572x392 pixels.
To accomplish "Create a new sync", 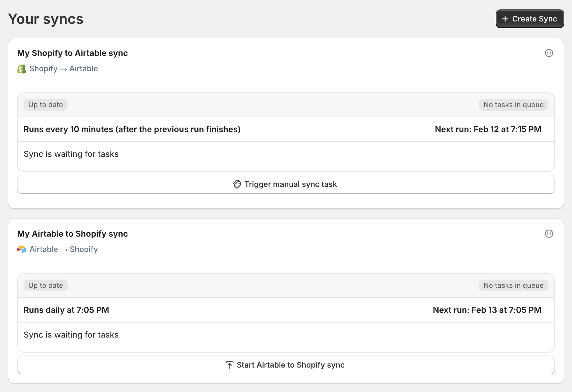I will coord(530,19).
